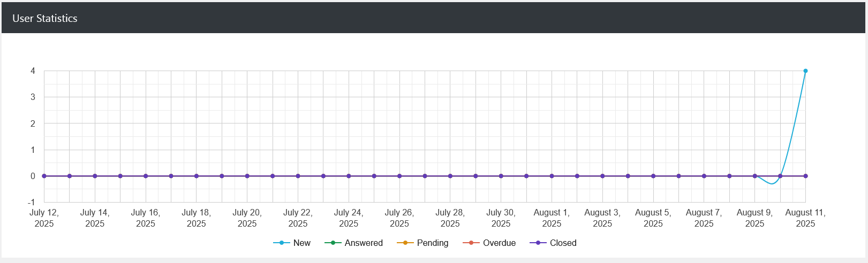The width and height of the screenshot is (868, 263).
Task: Click the zero-value point at August 11, 2025
Action: pos(805,176)
